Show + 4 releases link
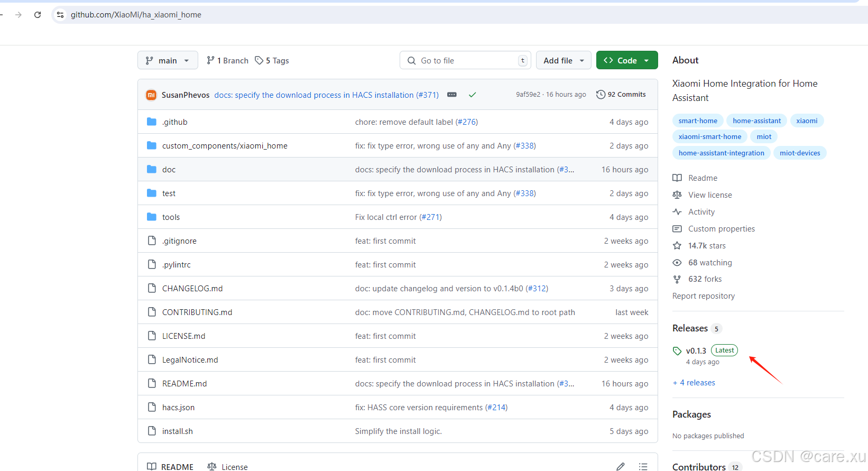Screen dimensions: 868x471 (694, 382)
